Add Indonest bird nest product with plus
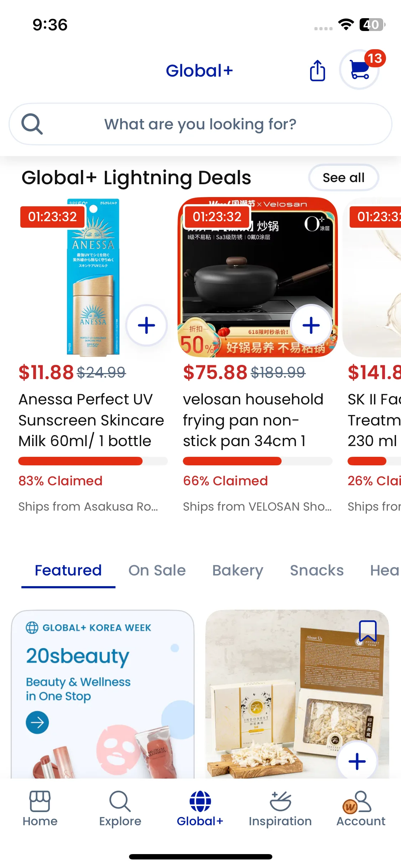 tap(357, 761)
